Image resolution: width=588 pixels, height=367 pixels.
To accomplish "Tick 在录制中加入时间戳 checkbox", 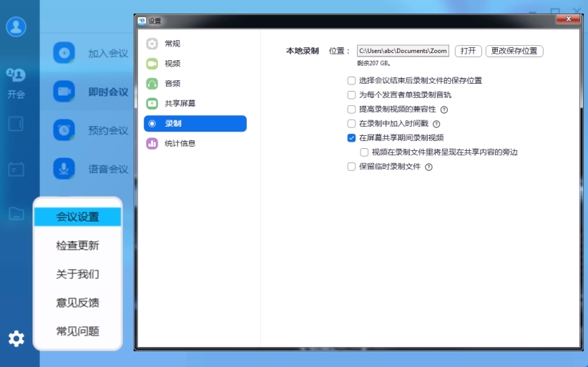I will 351,123.
